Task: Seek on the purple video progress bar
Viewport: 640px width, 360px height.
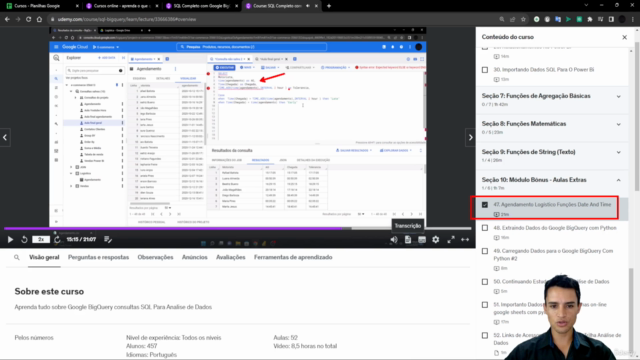Action: [238, 229]
